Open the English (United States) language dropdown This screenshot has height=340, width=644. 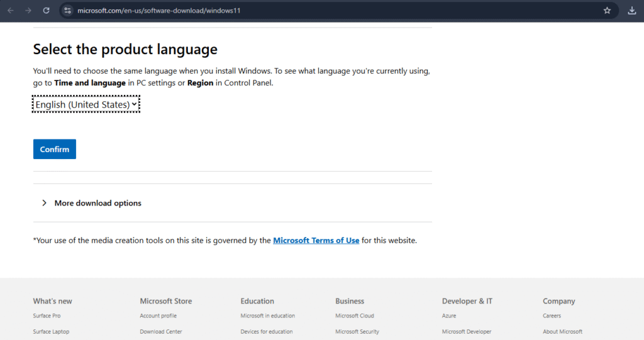[x=86, y=104]
